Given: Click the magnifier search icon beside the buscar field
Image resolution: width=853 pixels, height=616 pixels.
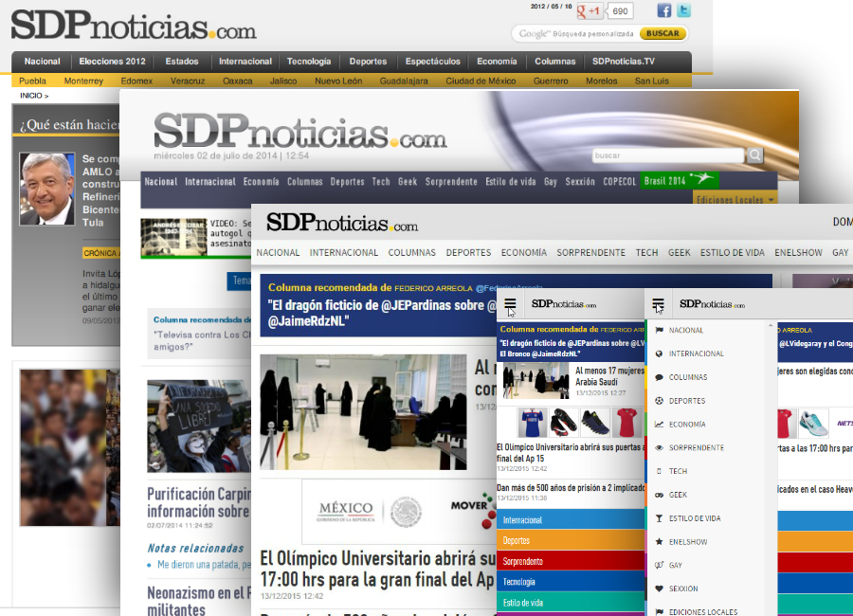Looking at the screenshot, I should (x=754, y=155).
